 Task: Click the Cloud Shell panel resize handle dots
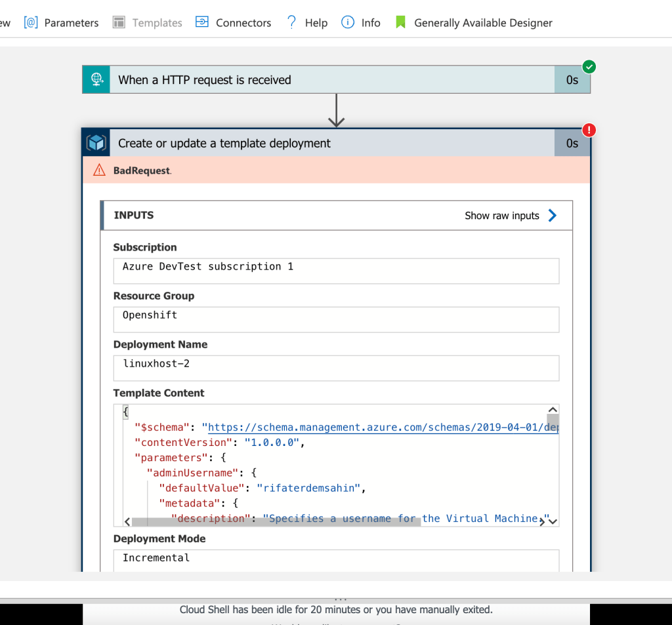pos(341,599)
